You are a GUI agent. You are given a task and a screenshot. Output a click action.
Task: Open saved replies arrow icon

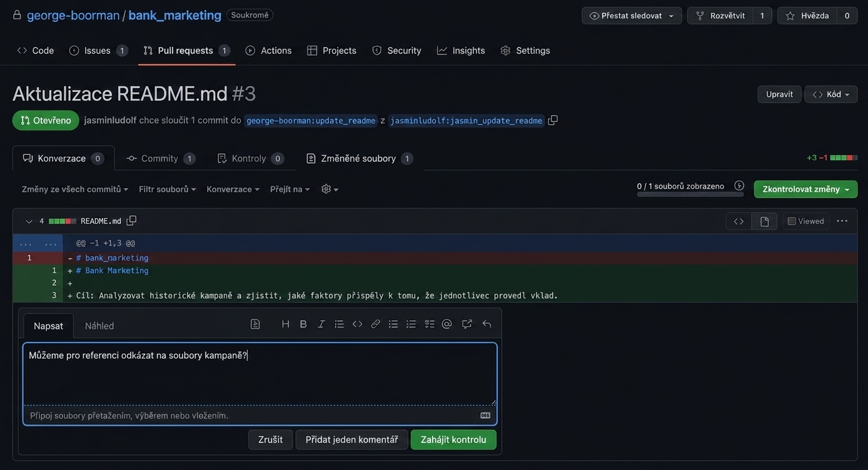click(x=487, y=324)
